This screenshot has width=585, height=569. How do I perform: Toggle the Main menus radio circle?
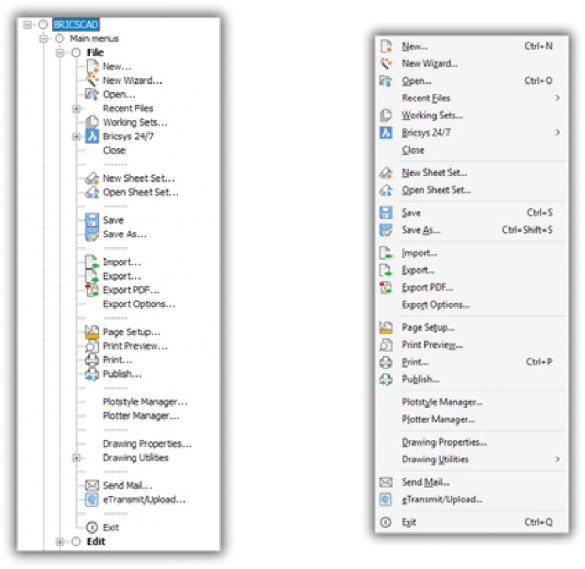(60, 38)
